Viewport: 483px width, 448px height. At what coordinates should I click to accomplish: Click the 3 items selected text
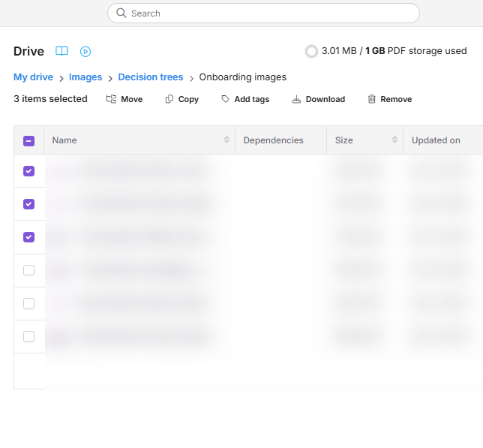click(x=50, y=99)
